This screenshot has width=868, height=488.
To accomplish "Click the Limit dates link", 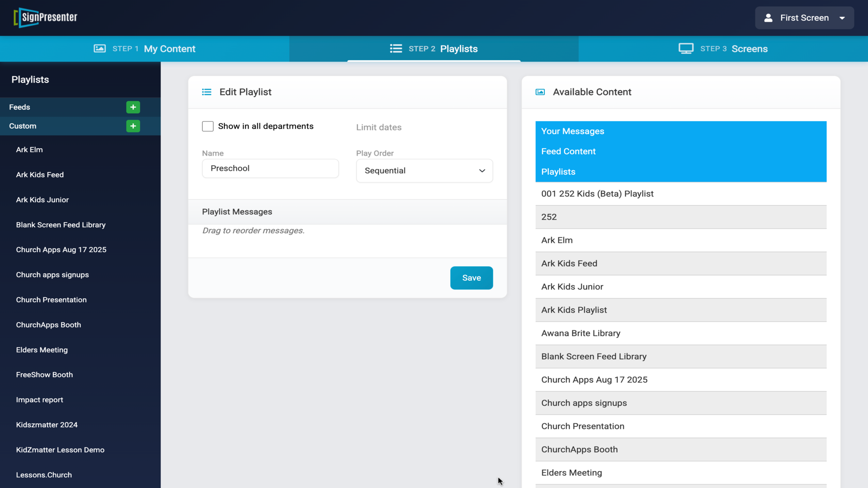I will pos(378,127).
